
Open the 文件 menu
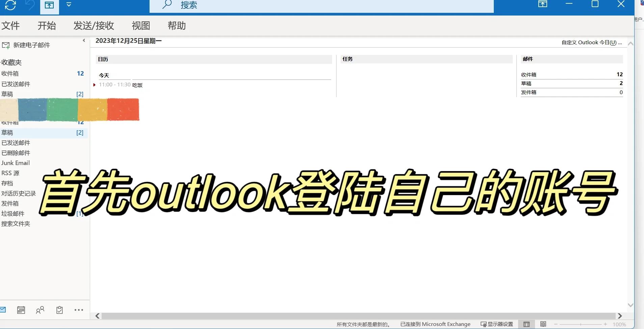pos(10,26)
